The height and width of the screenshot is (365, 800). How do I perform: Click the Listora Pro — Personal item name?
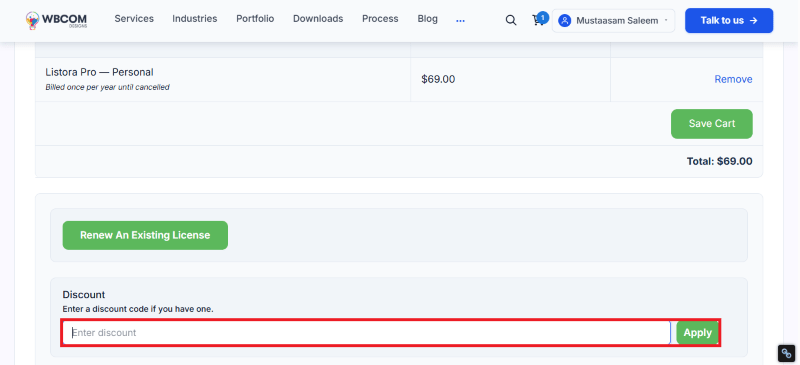pos(99,72)
